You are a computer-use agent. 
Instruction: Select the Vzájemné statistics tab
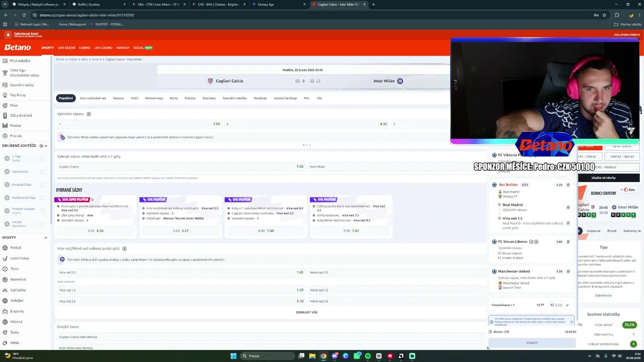[593, 231]
